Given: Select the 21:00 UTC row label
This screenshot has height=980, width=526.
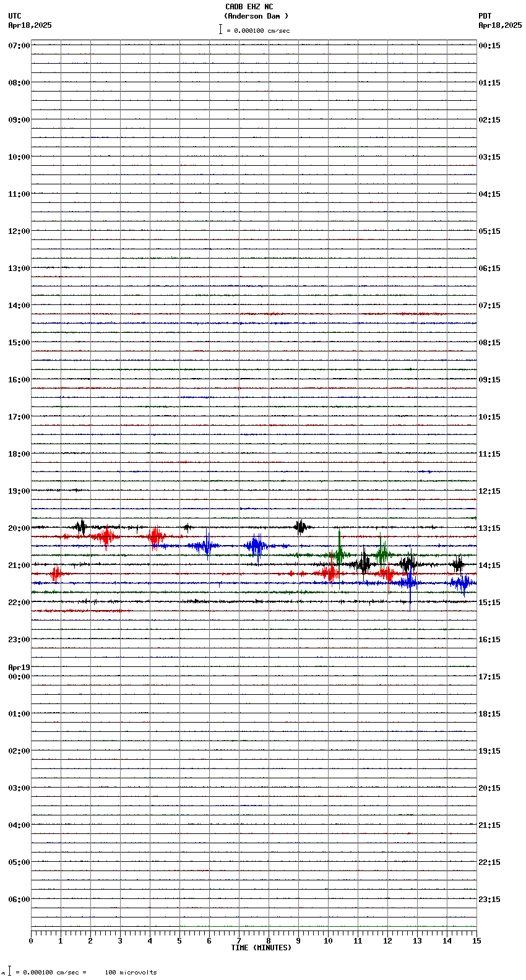Looking at the screenshot, I should [19, 565].
